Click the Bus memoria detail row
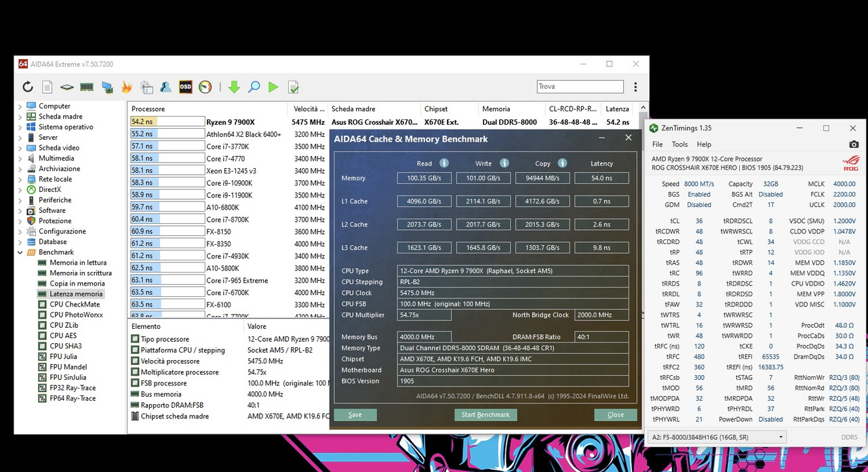 tap(229, 394)
